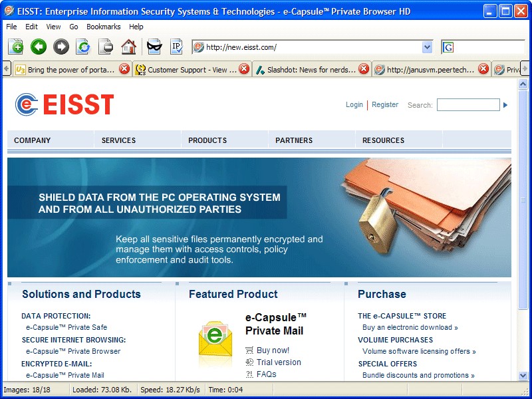Click 'Speed: 18.27 Kb/s' in status bar
This screenshot has height=399, width=532.
pyautogui.click(x=170, y=390)
